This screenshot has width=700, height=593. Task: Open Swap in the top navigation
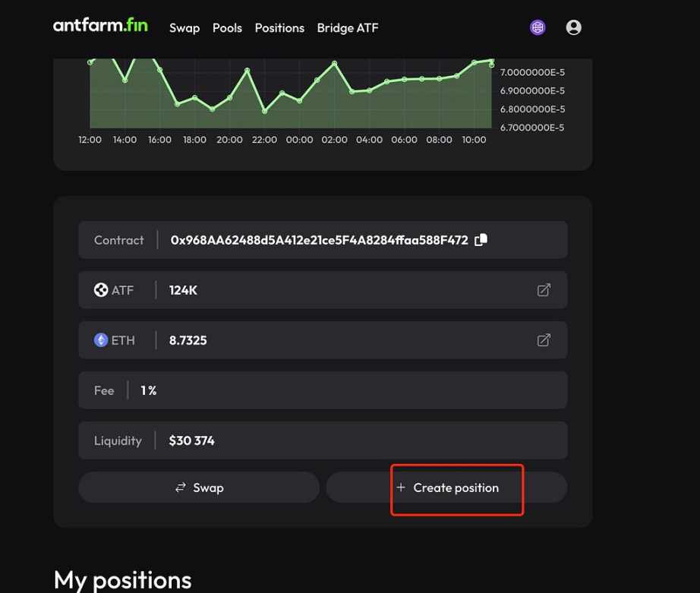pos(184,28)
